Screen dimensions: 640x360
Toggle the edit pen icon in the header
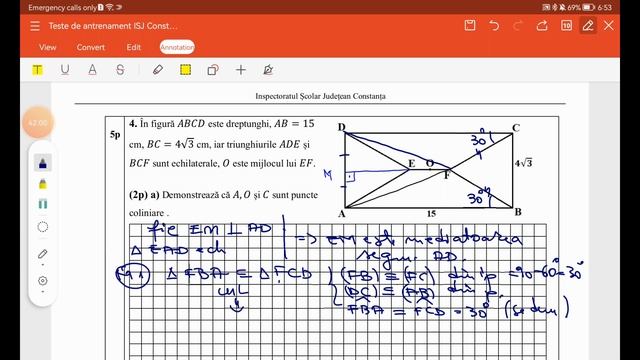(x=588, y=25)
